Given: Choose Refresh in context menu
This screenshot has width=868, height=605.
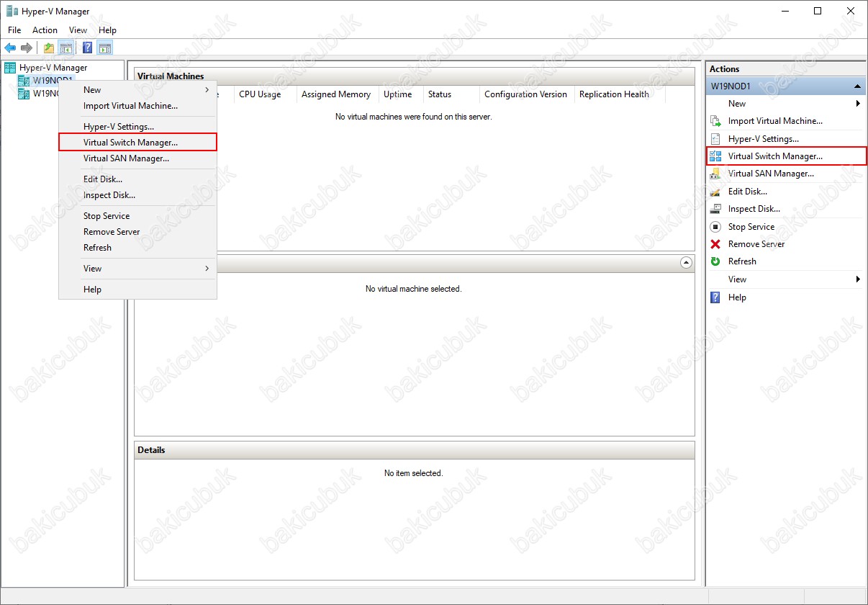Looking at the screenshot, I should tap(137, 248).
